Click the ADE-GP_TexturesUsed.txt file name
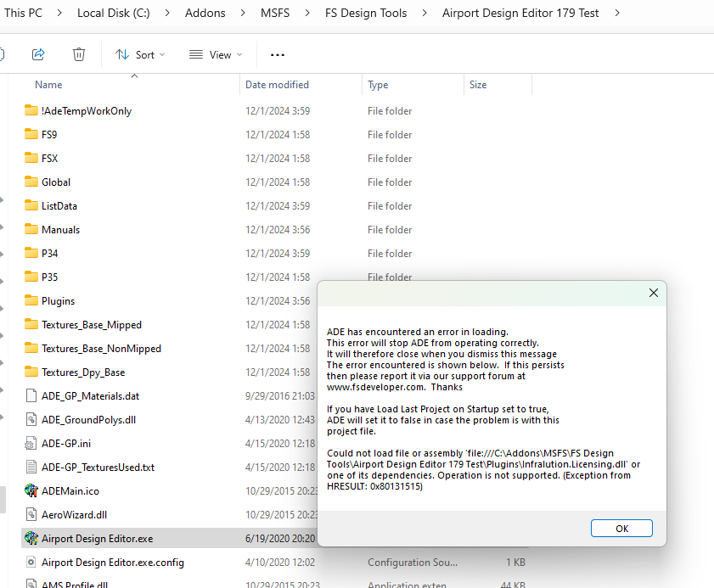The height and width of the screenshot is (588, 714). click(98, 467)
